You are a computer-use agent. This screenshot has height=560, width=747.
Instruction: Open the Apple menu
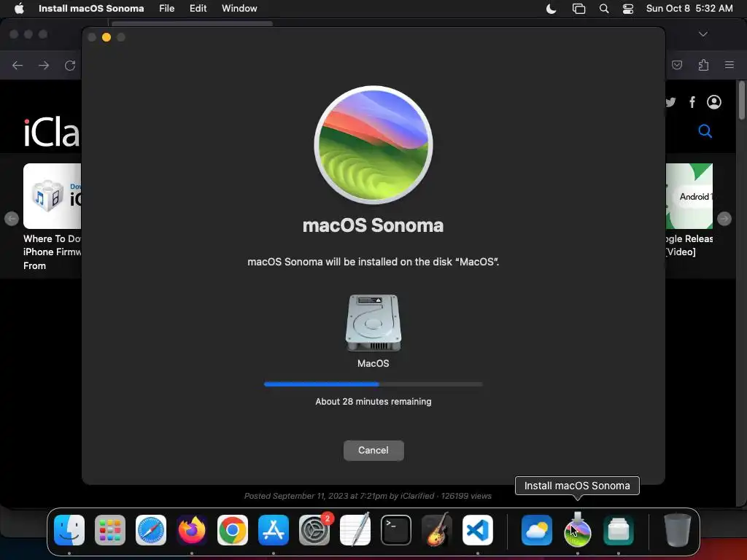[19, 8]
